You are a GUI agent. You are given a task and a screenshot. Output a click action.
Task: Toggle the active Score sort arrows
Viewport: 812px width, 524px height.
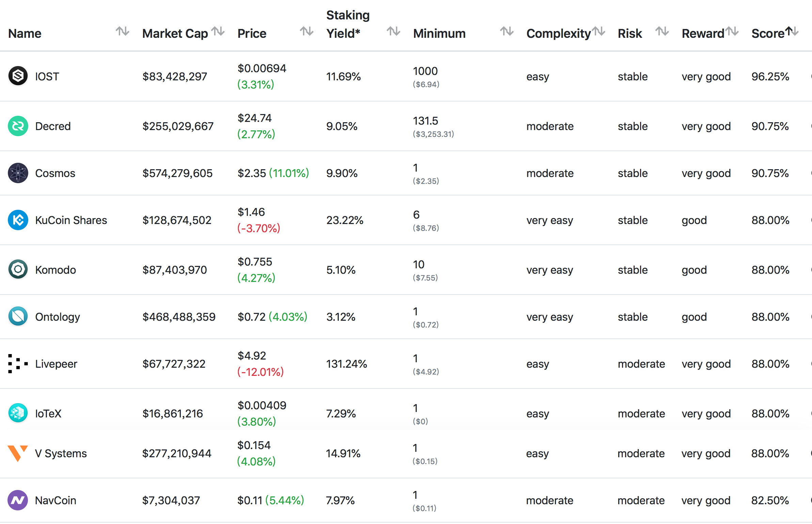[x=792, y=32]
